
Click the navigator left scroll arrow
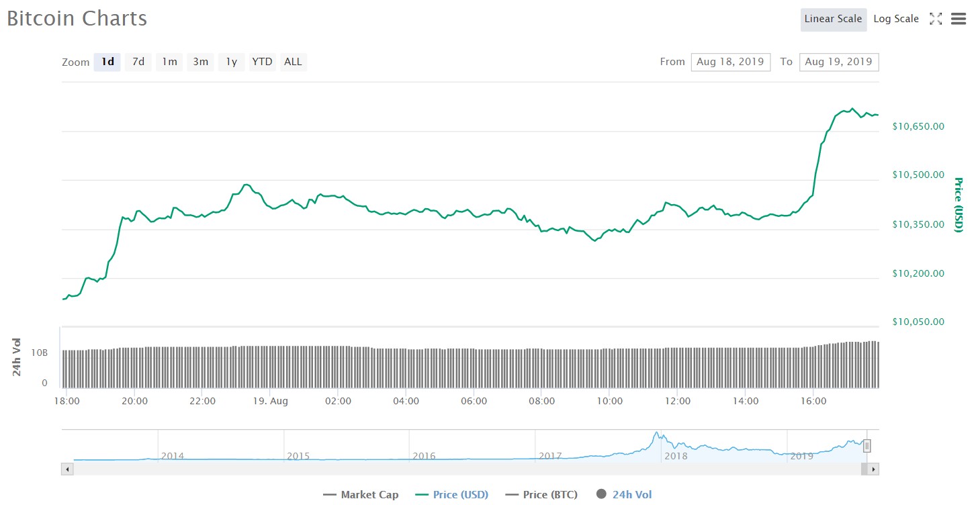67,469
